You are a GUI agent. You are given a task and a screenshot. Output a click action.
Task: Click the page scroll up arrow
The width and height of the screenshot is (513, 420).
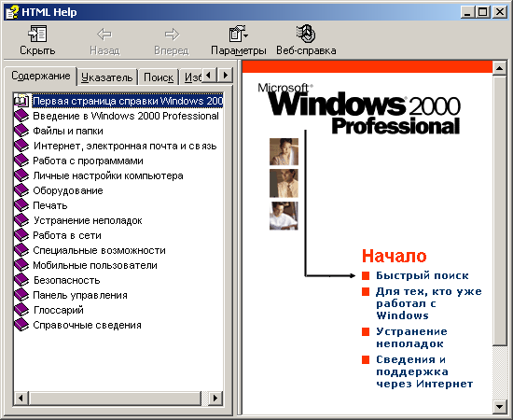pos(499,68)
